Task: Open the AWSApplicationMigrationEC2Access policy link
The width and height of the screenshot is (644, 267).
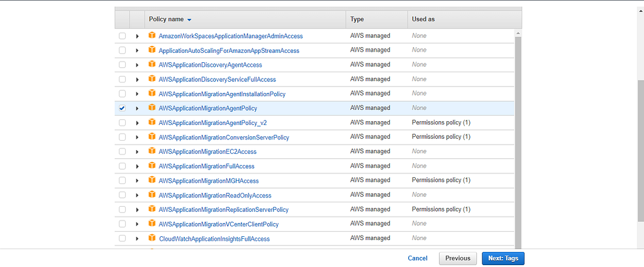Action: pos(208,152)
